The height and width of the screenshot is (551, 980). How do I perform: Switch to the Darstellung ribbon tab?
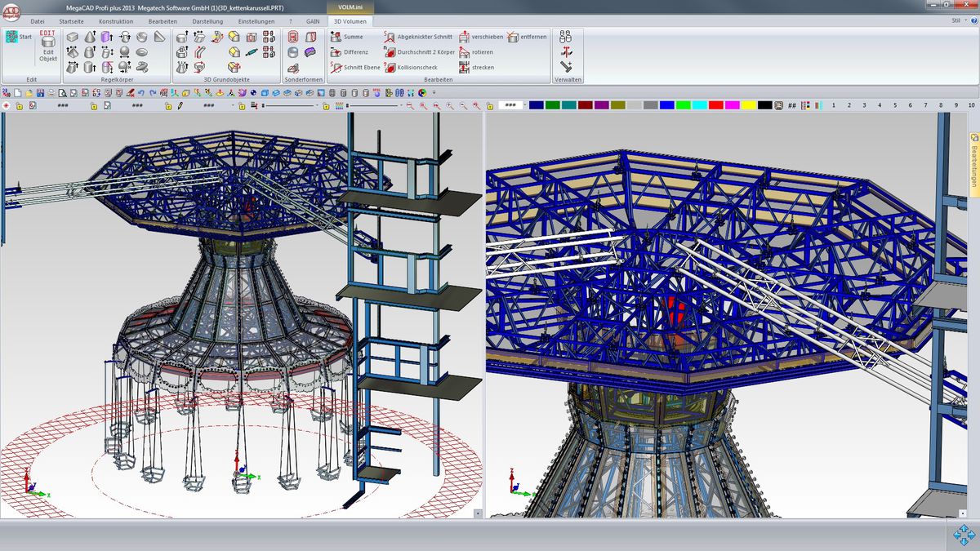[207, 20]
